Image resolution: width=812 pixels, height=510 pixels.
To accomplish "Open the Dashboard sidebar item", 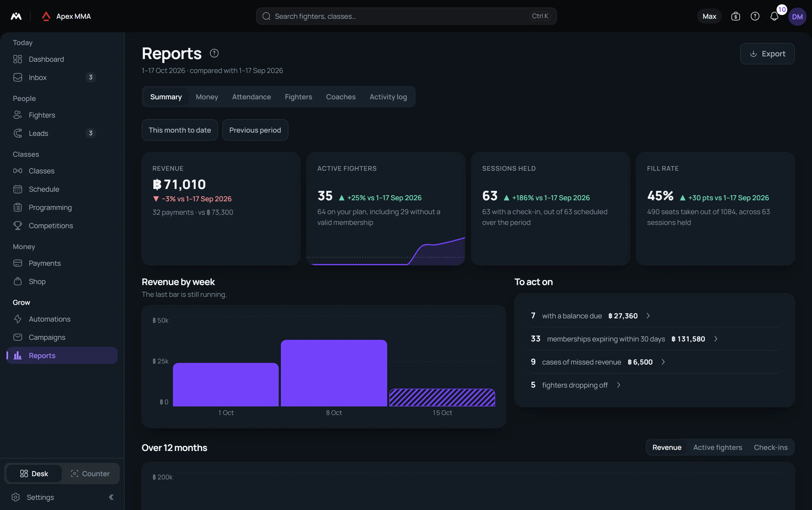I will (x=62, y=59).
